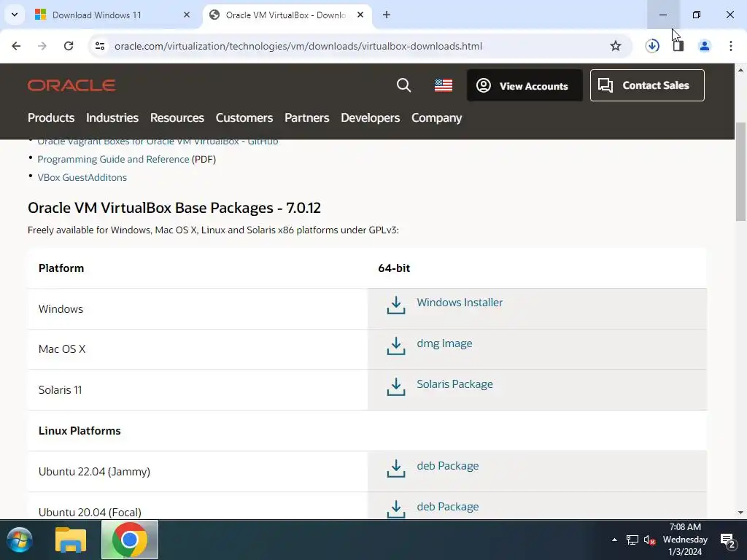Close the Download Windows 11 tab
747x560 pixels.
[186, 15]
